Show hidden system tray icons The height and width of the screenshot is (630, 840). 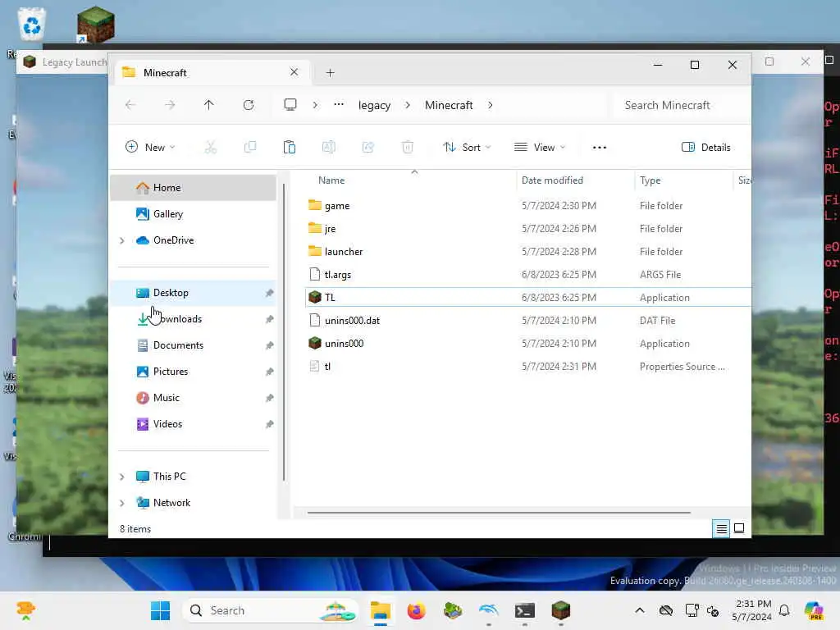640,610
